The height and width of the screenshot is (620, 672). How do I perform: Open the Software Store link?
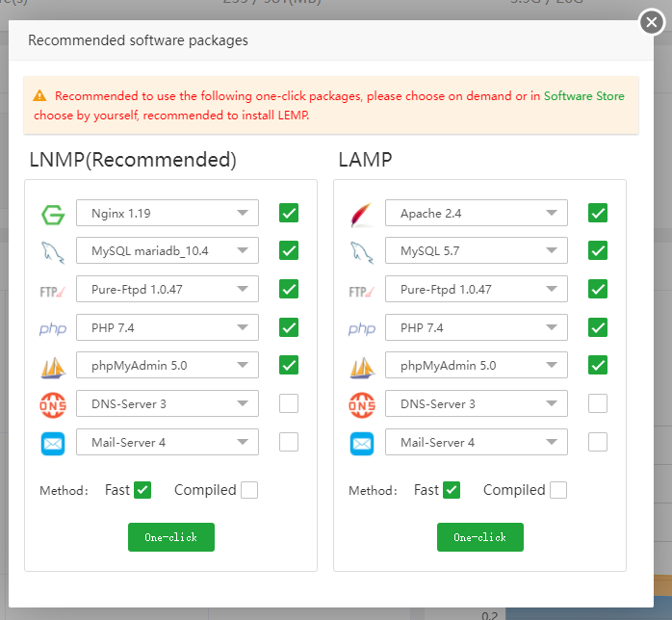tap(584, 95)
